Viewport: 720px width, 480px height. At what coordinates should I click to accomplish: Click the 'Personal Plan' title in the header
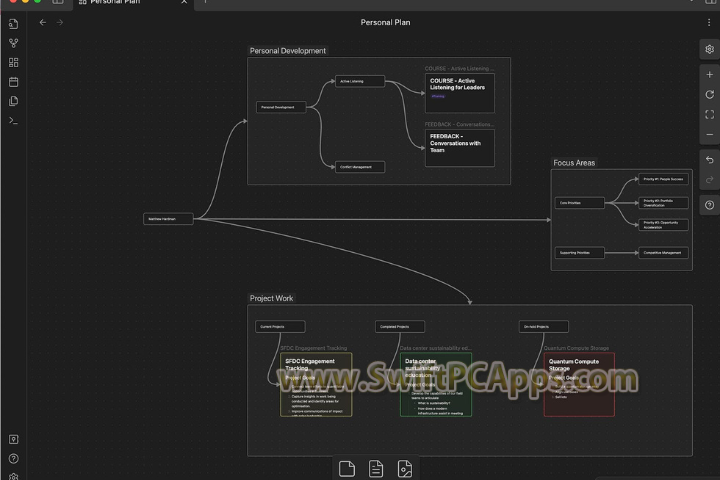pos(385,22)
